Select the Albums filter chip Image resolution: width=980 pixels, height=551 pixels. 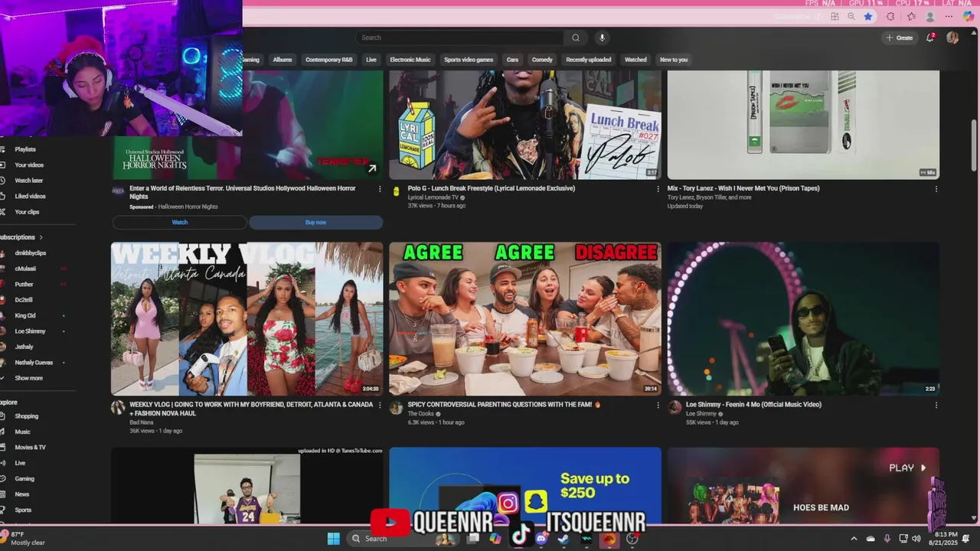click(x=283, y=60)
